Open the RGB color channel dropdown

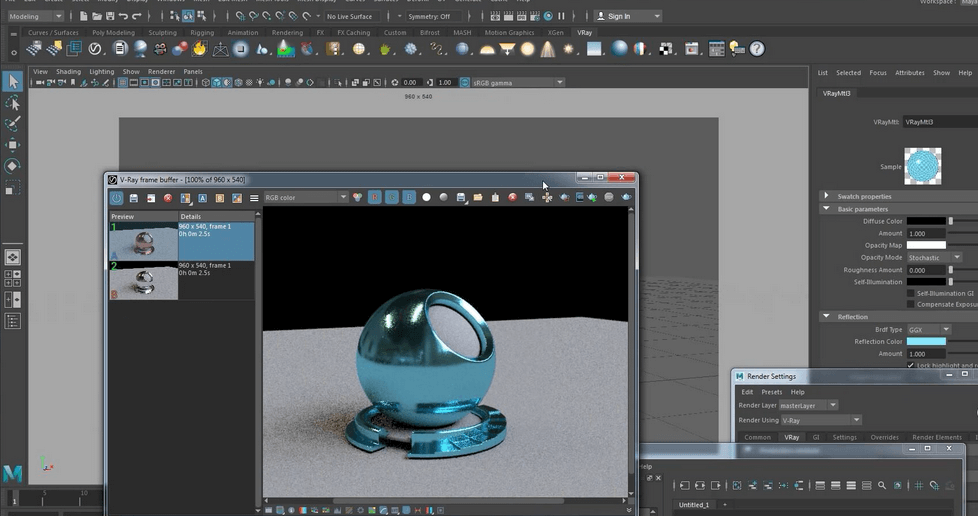pyautogui.click(x=305, y=198)
